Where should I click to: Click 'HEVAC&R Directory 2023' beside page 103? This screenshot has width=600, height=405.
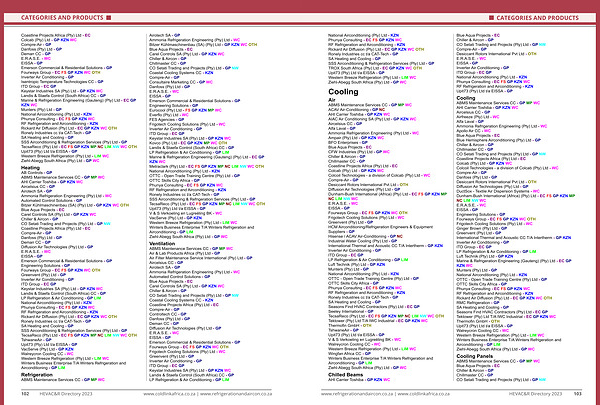click(x=535, y=394)
